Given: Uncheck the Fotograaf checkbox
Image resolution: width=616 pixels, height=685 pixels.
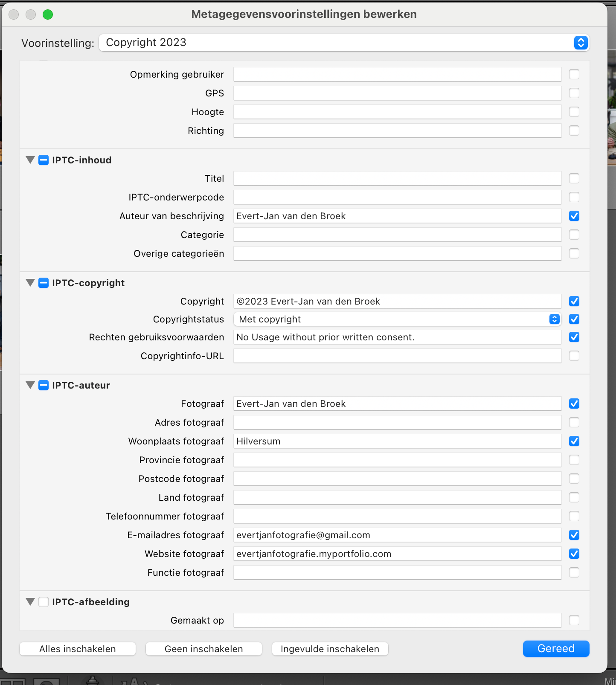Looking at the screenshot, I should [574, 403].
